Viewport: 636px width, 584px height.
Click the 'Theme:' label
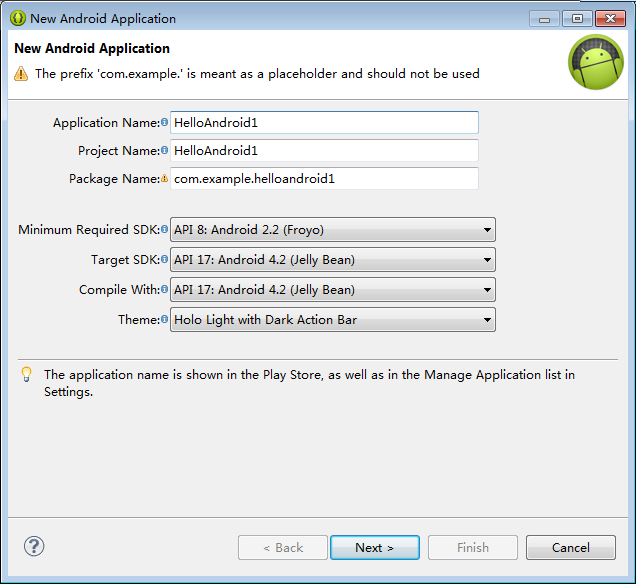tap(139, 320)
